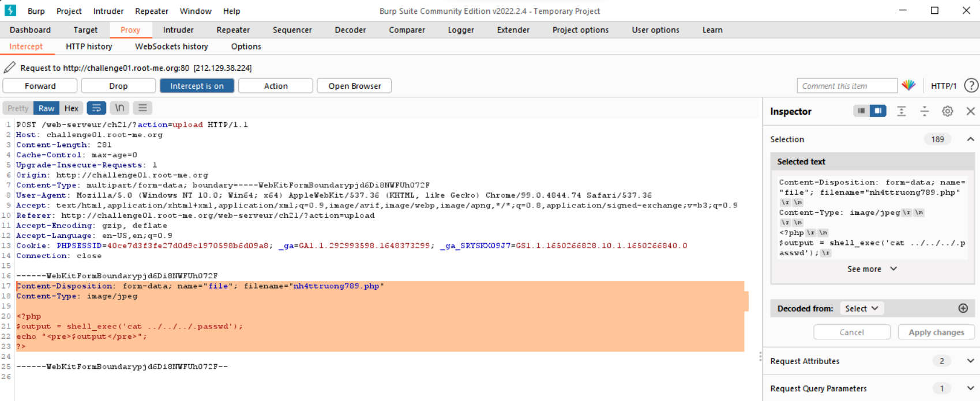Open the Action menu button

(276, 86)
